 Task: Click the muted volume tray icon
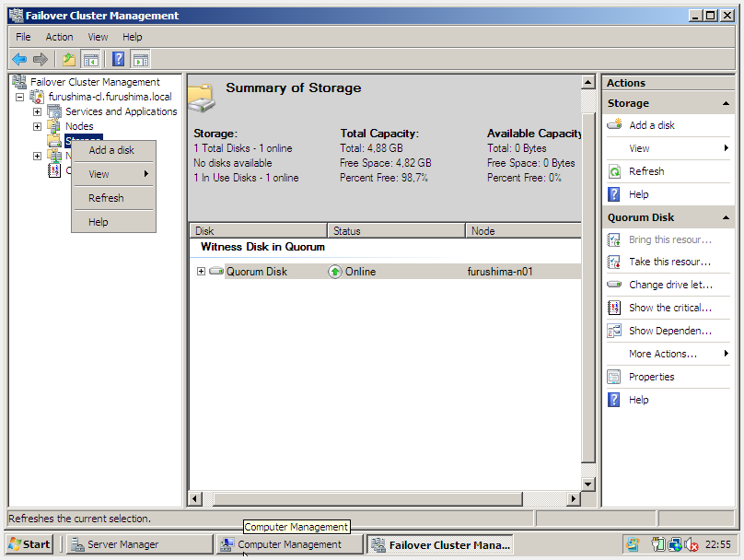691,544
